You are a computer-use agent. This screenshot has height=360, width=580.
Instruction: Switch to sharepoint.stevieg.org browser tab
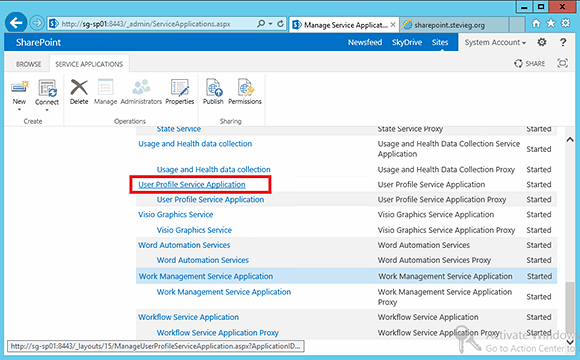point(455,25)
